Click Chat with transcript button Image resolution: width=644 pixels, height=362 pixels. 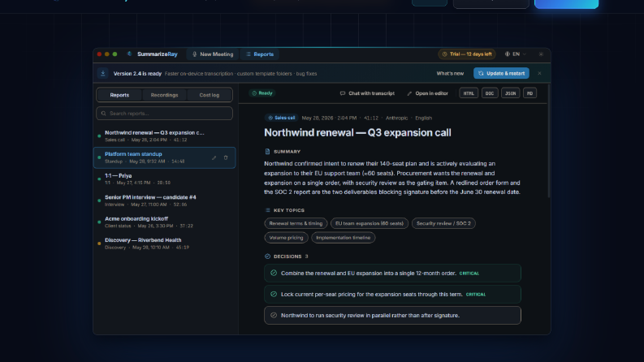click(367, 93)
